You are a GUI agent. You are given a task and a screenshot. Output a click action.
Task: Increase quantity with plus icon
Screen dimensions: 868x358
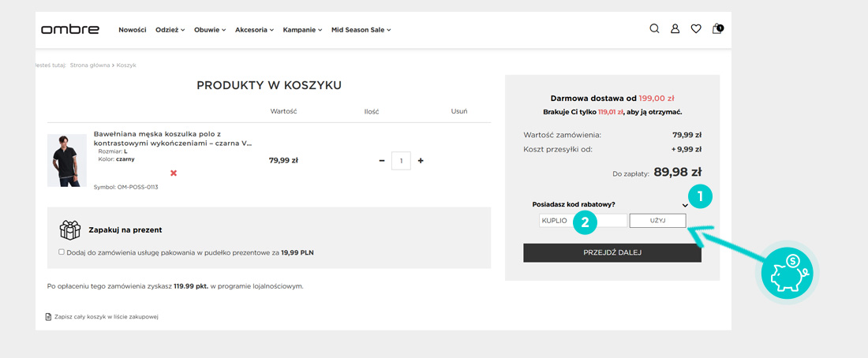click(421, 161)
